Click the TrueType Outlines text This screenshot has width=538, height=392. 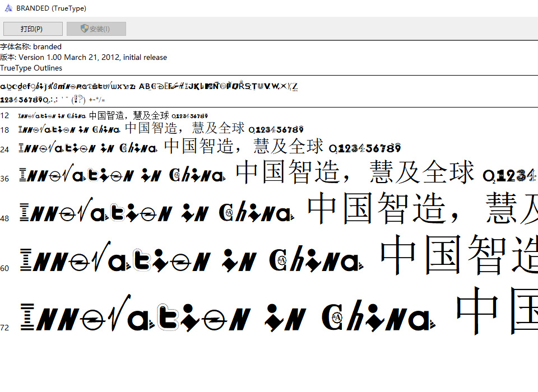[x=31, y=68]
